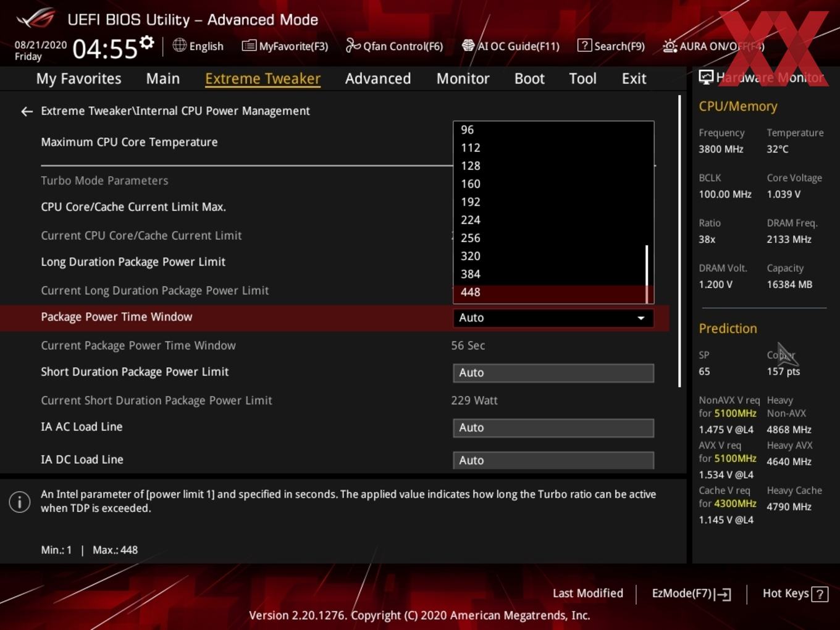Select the Extreme Tweaker tab

point(262,78)
